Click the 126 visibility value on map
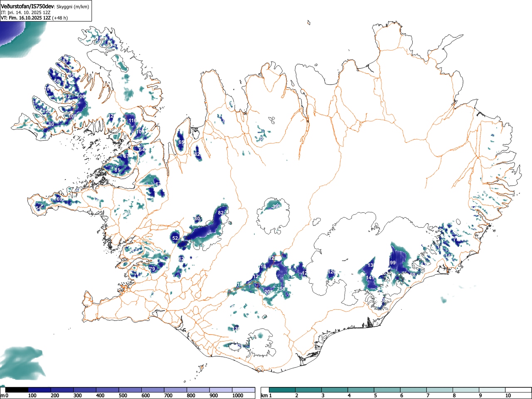Image resolution: width=532 pixels, height=399 pixels. (x=331, y=272)
